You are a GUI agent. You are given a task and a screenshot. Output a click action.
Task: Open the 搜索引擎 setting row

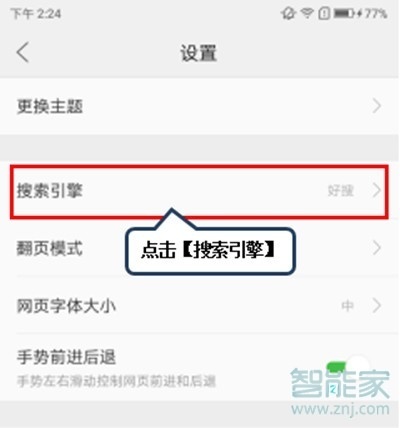[199, 192]
